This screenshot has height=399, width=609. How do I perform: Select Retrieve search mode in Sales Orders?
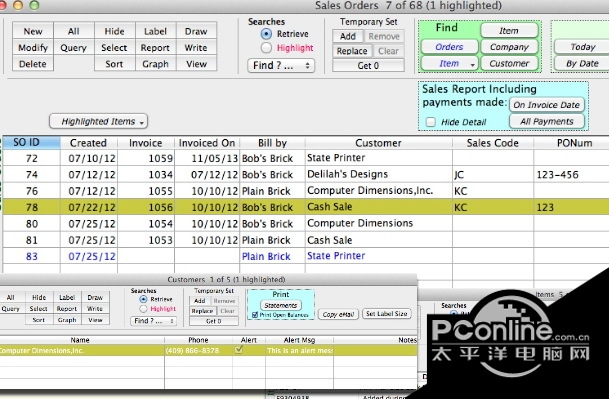(266, 34)
